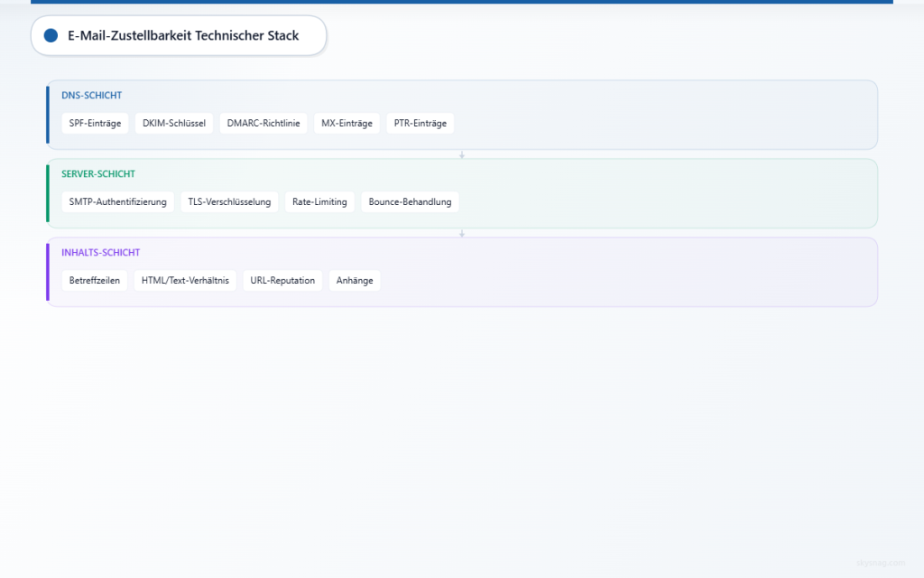Screen dimensions: 924x578
Task: Click the arrow between DNS and Server layers
Action: 462,154
